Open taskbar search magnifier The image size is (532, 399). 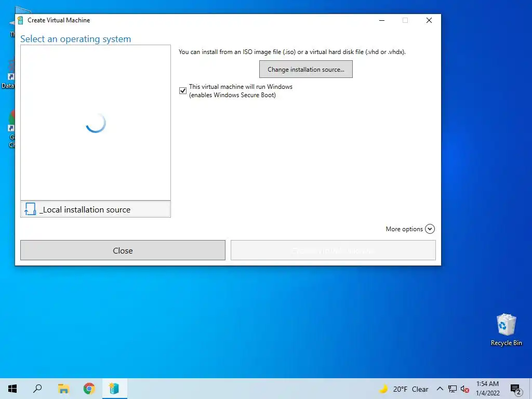(37, 389)
